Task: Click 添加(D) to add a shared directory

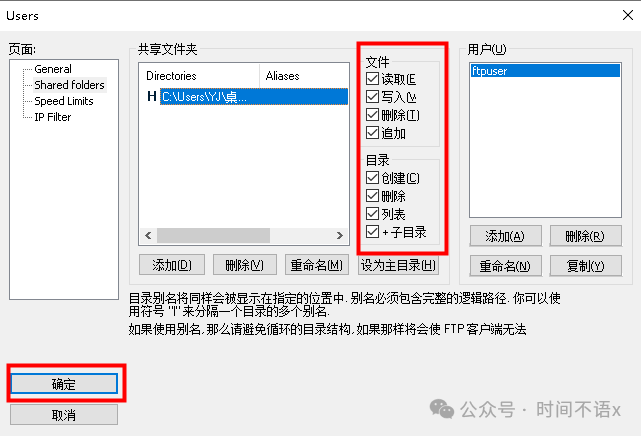Action: click(x=172, y=265)
